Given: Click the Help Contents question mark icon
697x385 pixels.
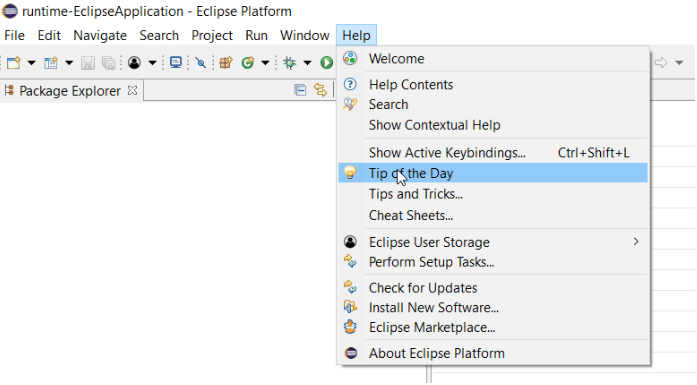Looking at the screenshot, I should [x=350, y=84].
